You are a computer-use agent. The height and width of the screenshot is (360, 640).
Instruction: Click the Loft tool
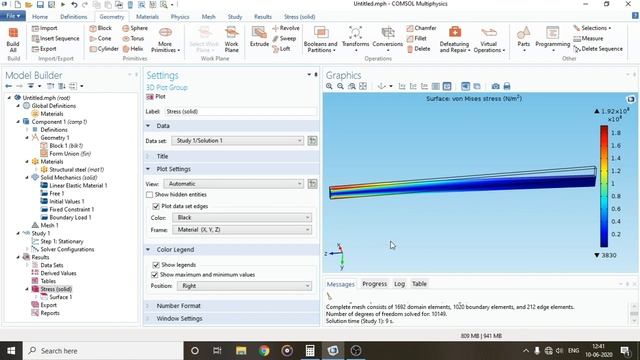(x=281, y=49)
